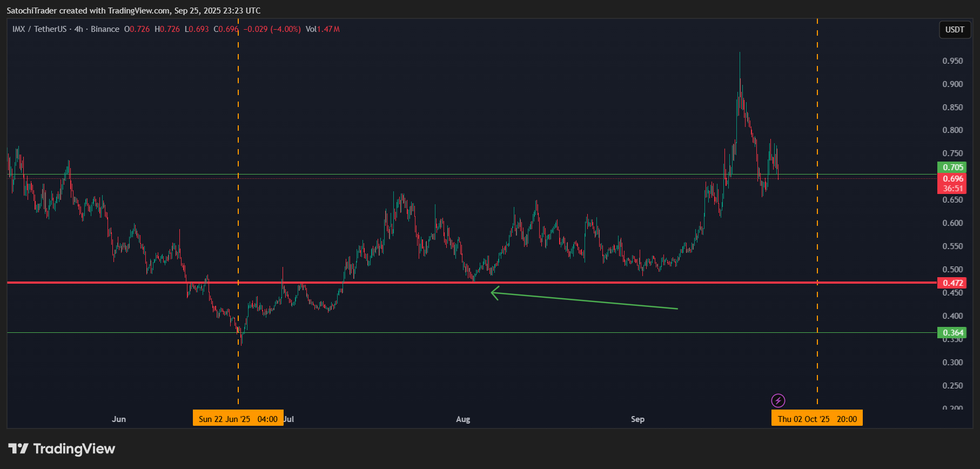Click the green 0.705 price label

pos(952,167)
